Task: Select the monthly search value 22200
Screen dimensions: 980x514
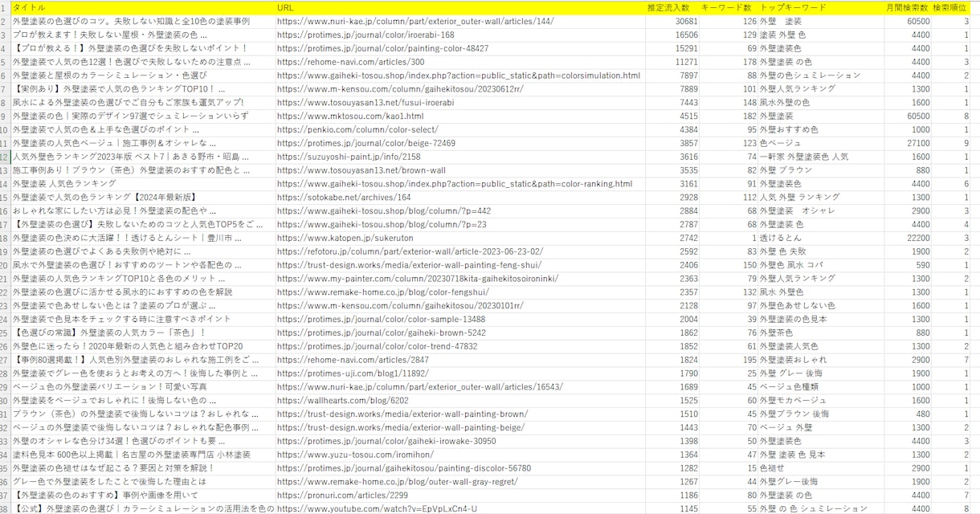Action: pos(918,238)
